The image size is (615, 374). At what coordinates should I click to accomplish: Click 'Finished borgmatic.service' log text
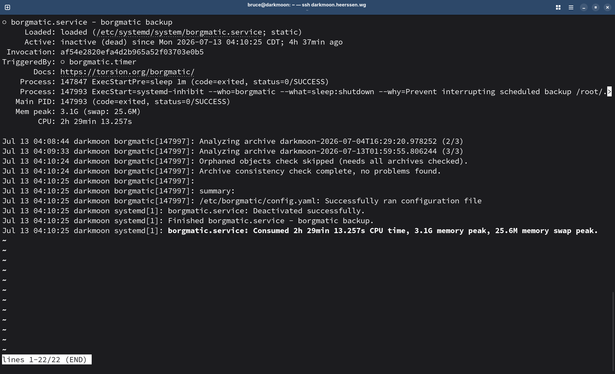226,221
